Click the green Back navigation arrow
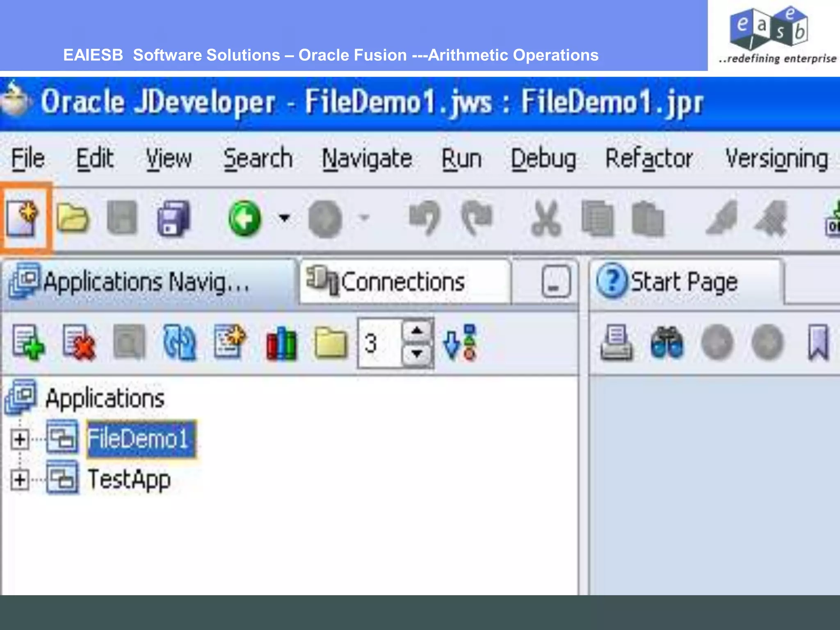Image resolution: width=840 pixels, height=630 pixels. [x=244, y=218]
